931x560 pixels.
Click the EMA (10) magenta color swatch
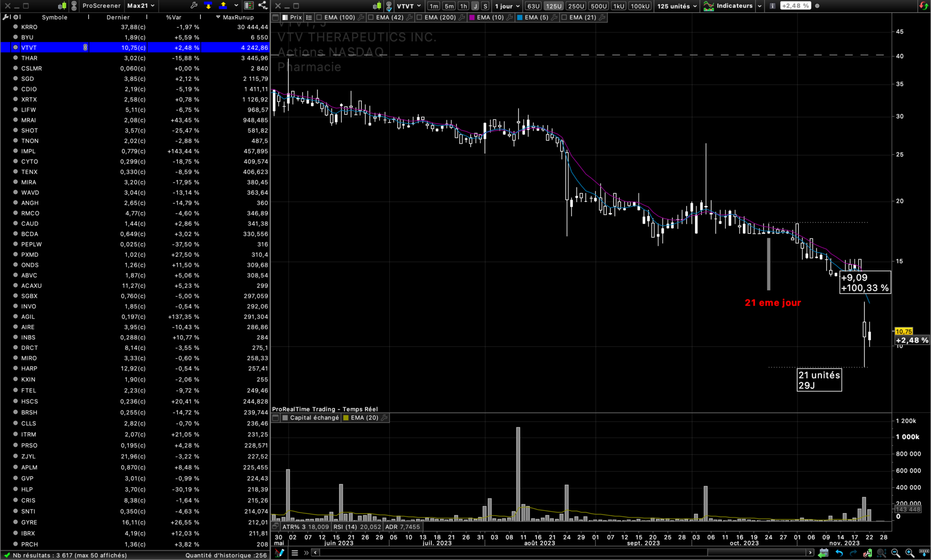point(472,17)
